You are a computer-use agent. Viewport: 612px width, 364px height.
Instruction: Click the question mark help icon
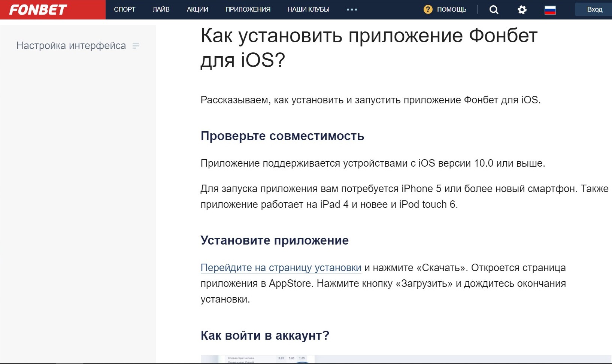point(428,9)
